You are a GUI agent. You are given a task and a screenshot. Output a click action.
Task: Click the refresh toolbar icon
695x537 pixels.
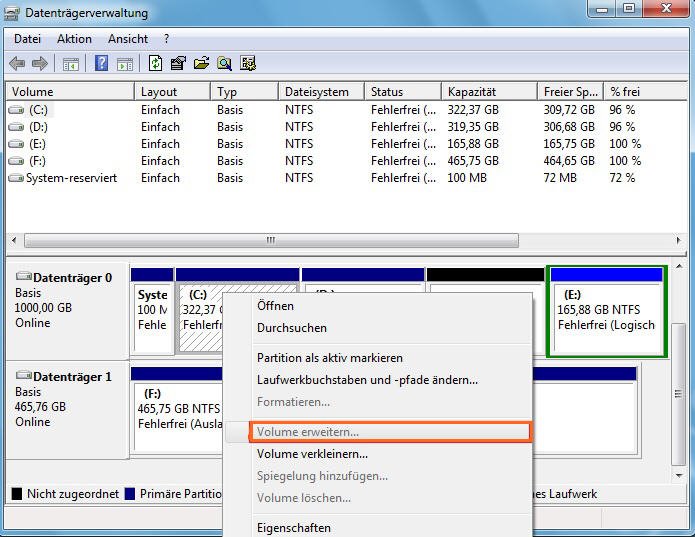pos(155,63)
